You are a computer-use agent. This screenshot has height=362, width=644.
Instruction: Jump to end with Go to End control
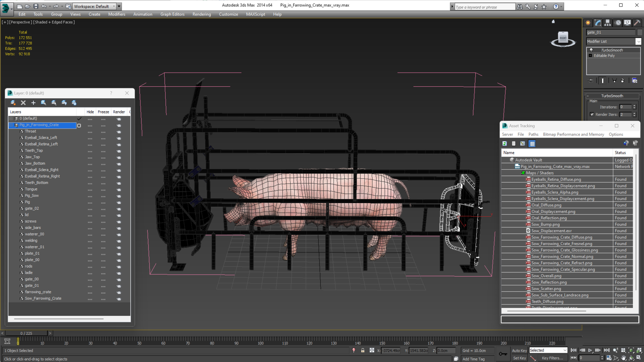tap(607, 350)
